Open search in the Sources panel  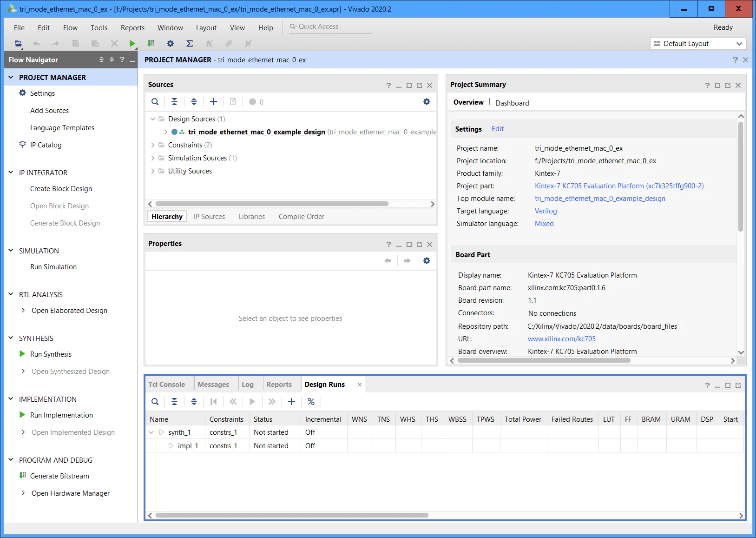[x=155, y=102]
